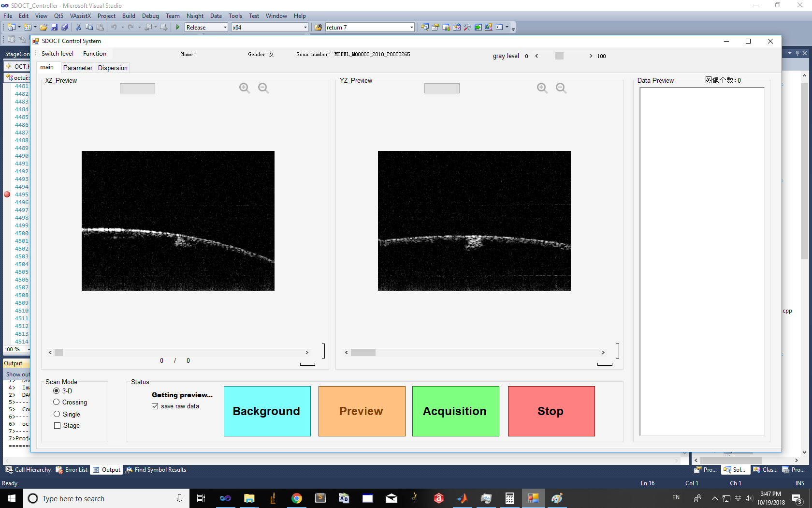Zoom in on the XZ_Preview image
This screenshot has height=508, width=812.
pos(245,88)
